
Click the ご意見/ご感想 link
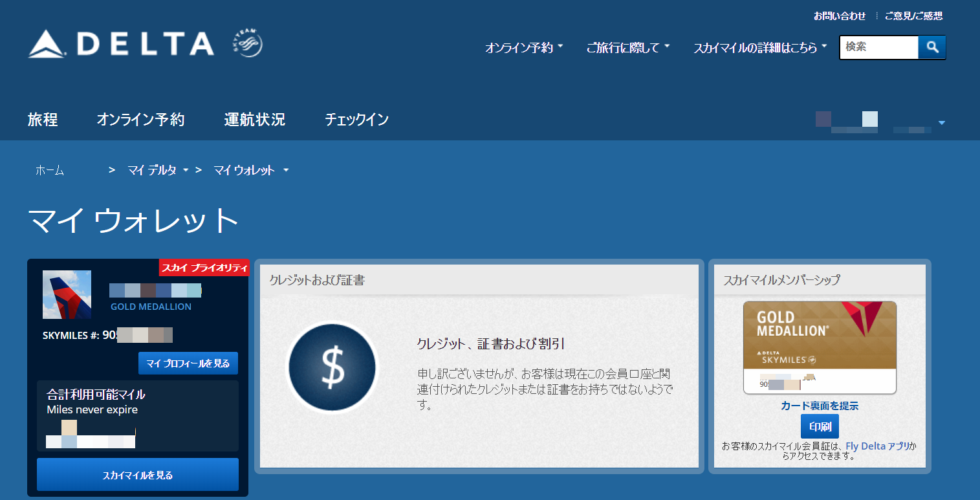tap(913, 16)
